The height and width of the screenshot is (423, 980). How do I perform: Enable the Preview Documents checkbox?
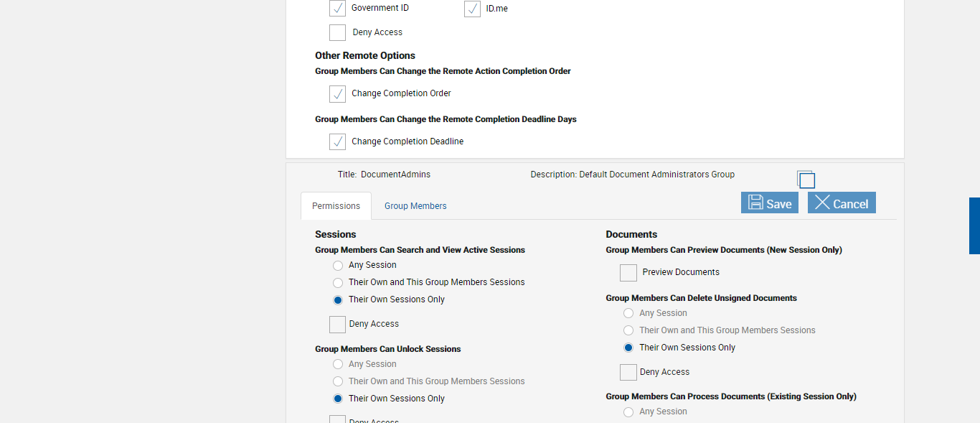pos(628,273)
